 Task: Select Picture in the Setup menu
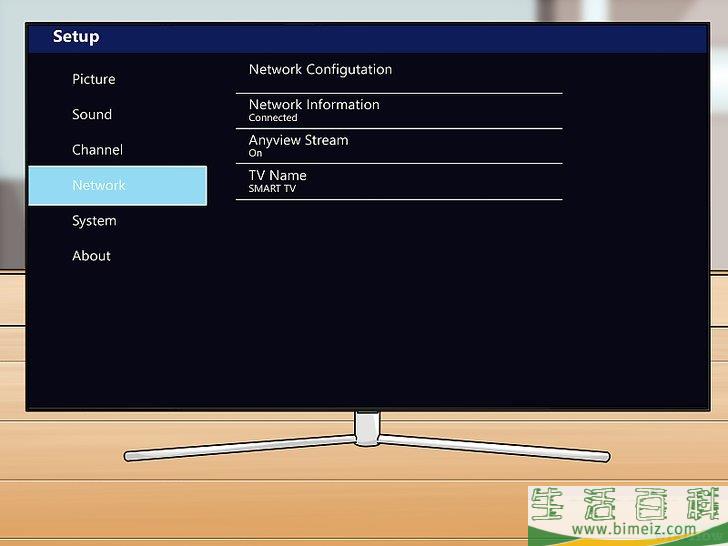pyautogui.click(x=93, y=79)
